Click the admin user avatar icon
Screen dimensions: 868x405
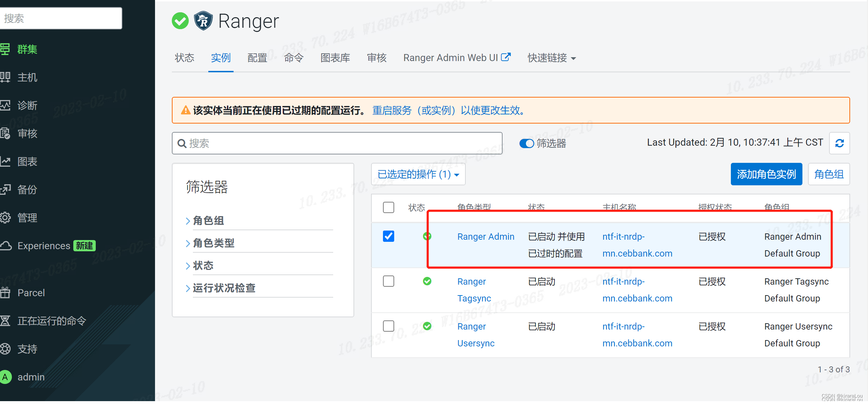(5, 377)
